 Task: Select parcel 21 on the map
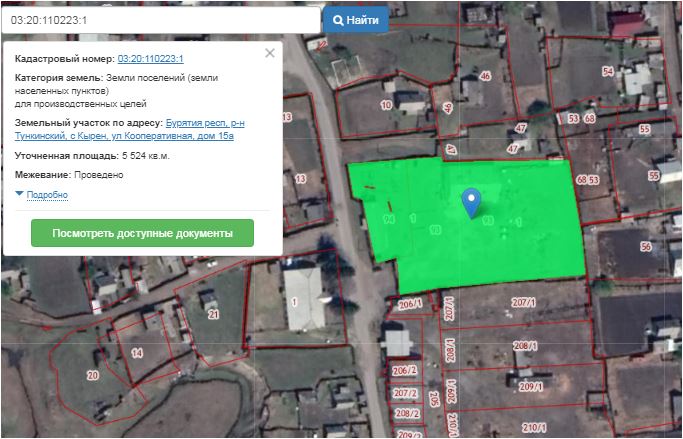tap(213, 314)
